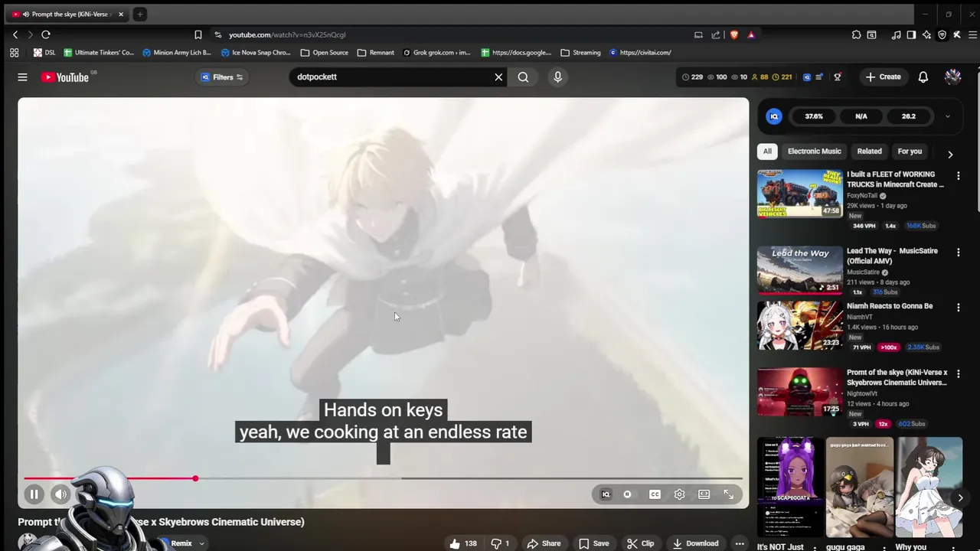This screenshot has height=551, width=980.
Task: Toggle the browser sidebar panel
Action: pyautogui.click(x=911, y=34)
